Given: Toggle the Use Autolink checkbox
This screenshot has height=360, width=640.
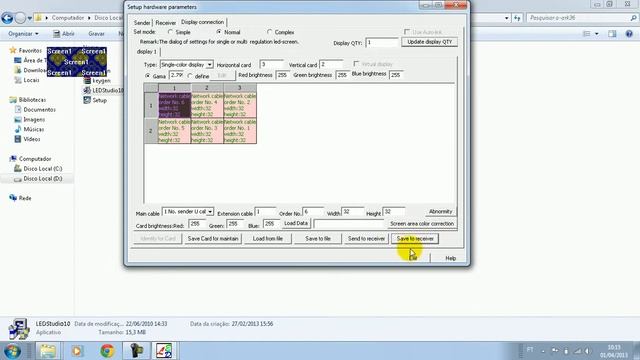Looking at the screenshot, I should pyautogui.click(x=407, y=32).
